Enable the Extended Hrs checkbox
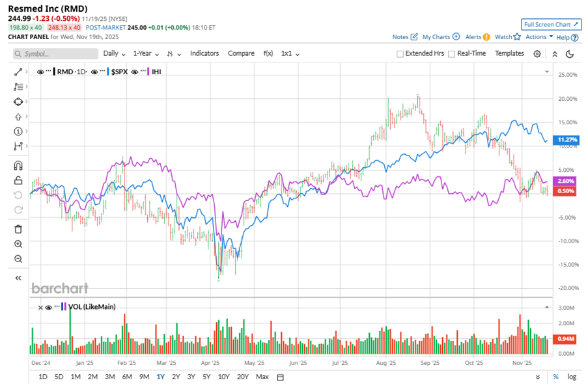This screenshot has width=588, height=389. pyautogui.click(x=400, y=54)
